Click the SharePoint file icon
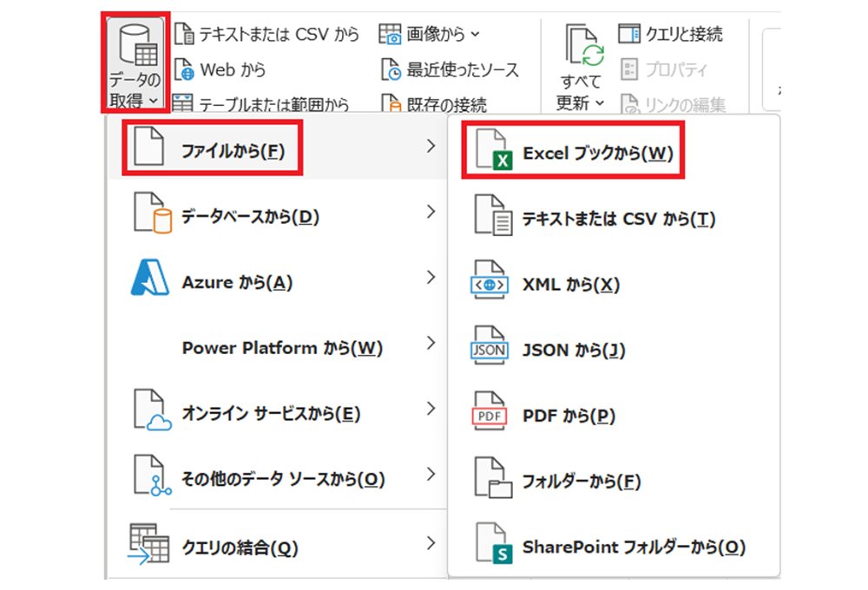Image resolution: width=868 pixels, height=590 pixels. [x=495, y=543]
